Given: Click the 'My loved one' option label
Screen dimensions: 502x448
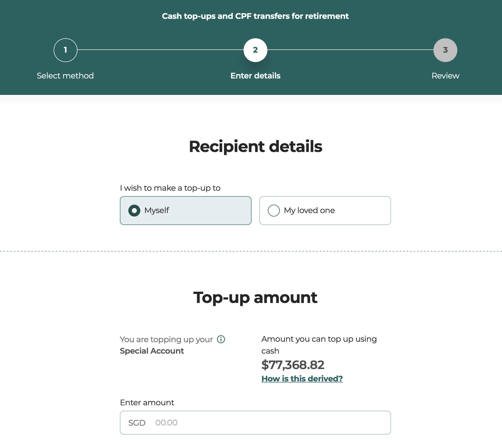Looking at the screenshot, I should tap(309, 211).
